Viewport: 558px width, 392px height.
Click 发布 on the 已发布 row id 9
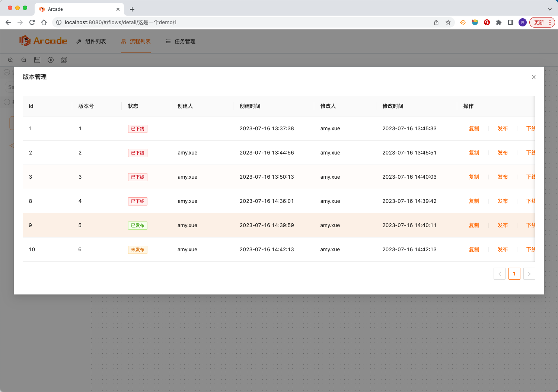pos(503,225)
